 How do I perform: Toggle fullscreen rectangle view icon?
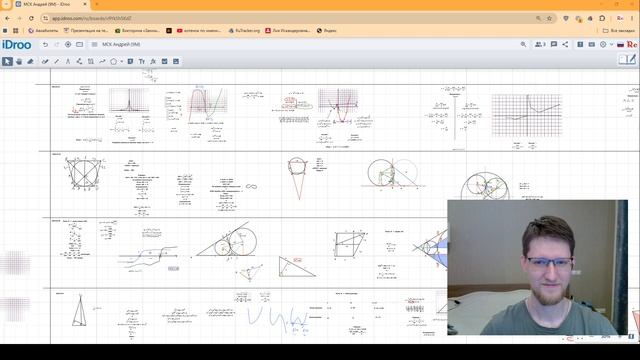point(80,44)
